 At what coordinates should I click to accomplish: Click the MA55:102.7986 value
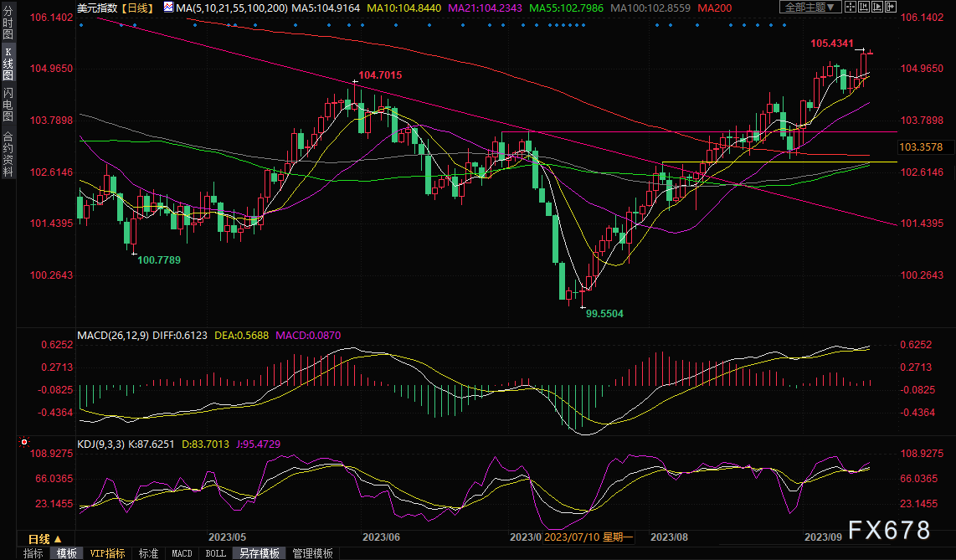pyautogui.click(x=566, y=8)
